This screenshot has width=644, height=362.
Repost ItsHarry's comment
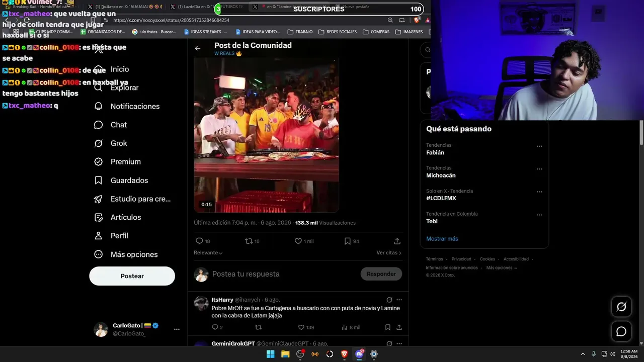click(258, 327)
